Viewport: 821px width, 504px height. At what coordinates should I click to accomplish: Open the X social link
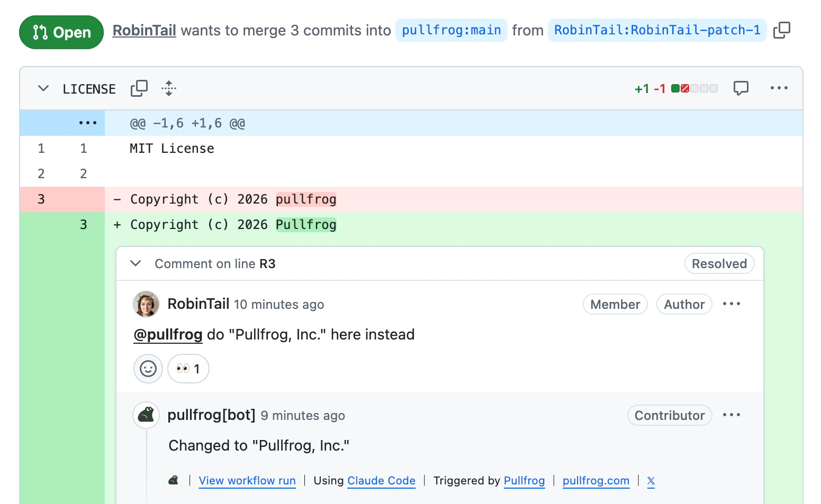pos(651,481)
